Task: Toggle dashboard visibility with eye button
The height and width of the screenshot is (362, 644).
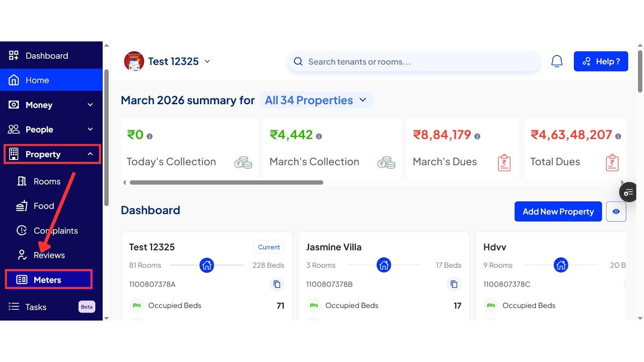Action: (x=616, y=212)
